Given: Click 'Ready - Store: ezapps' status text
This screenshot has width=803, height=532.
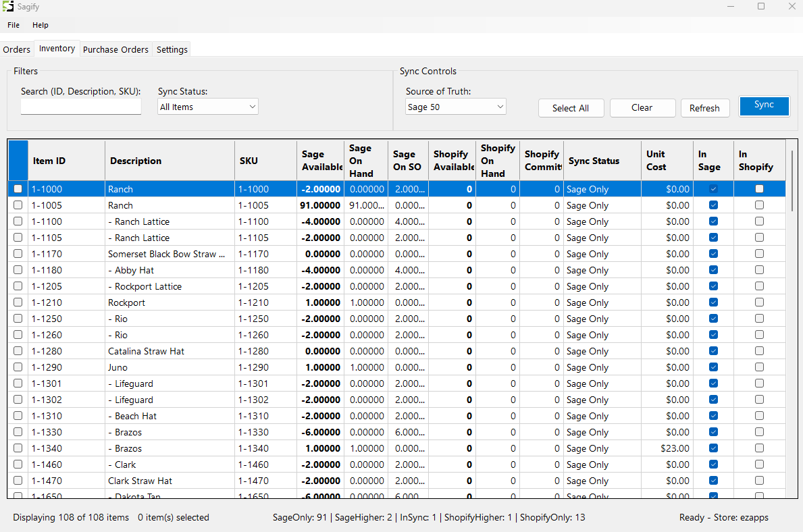Looking at the screenshot, I should pos(723,517).
